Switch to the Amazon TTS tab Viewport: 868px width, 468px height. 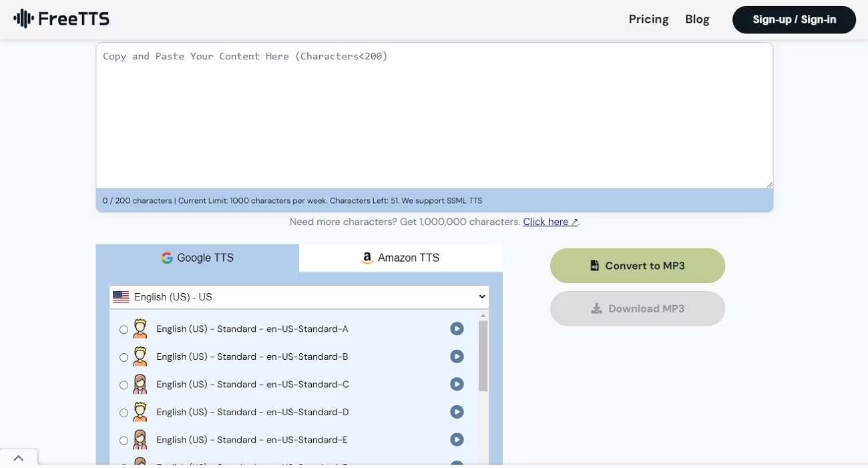pos(401,258)
